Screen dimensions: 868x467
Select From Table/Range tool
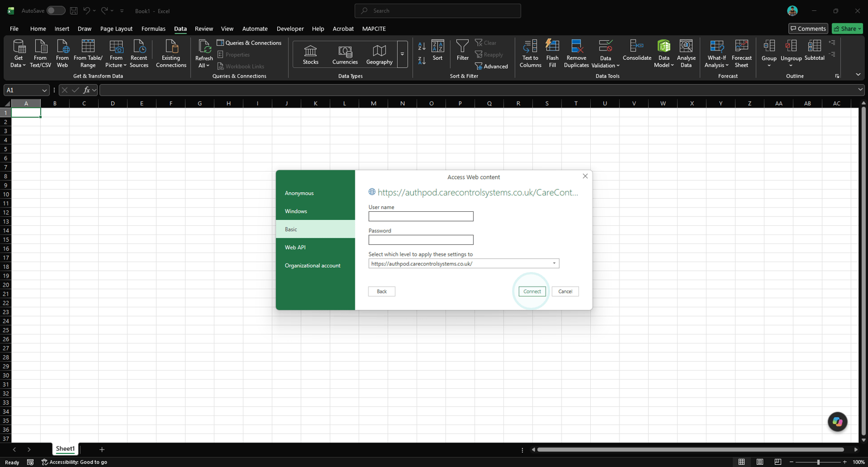pyautogui.click(x=88, y=53)
